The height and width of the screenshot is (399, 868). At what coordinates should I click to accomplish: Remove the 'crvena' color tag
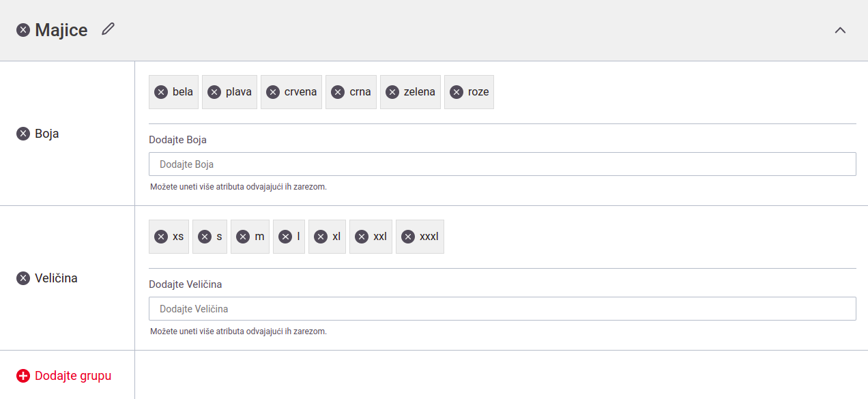pyautogui.click(x=273, y=92)
